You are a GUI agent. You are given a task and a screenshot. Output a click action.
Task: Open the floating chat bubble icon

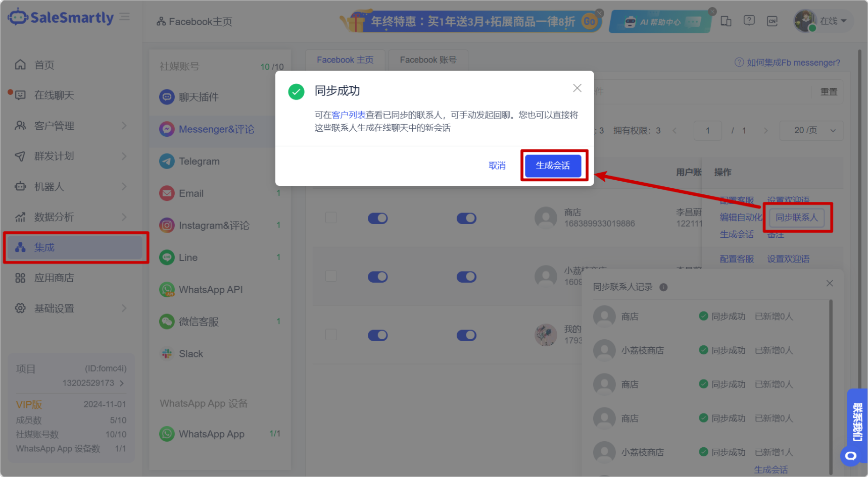pyautogui.click(x=851, y=456)
